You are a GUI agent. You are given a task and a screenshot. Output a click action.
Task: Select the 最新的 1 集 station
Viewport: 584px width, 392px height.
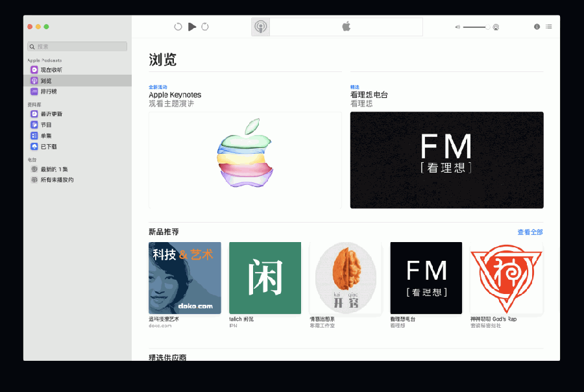pyautogui.click(x=77, y=169)
